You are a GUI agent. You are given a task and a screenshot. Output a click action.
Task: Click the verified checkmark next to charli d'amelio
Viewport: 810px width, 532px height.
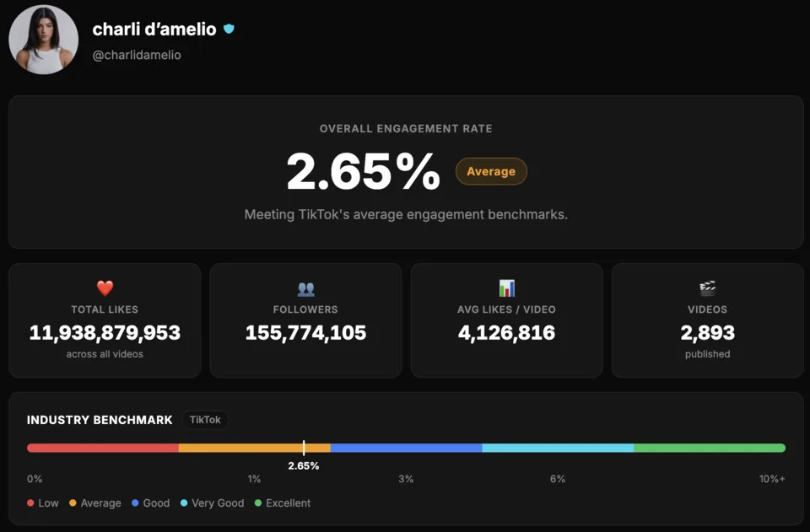pos(229,29)
